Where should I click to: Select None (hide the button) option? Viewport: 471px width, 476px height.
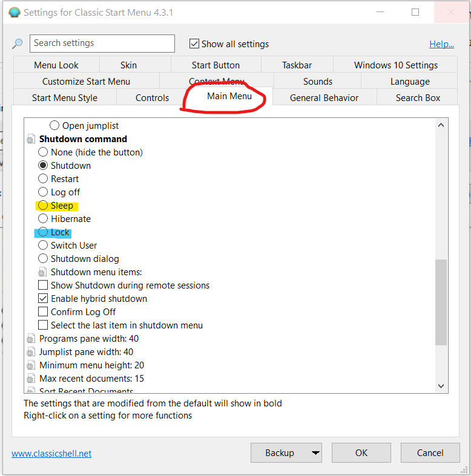(x=43, y=152)
